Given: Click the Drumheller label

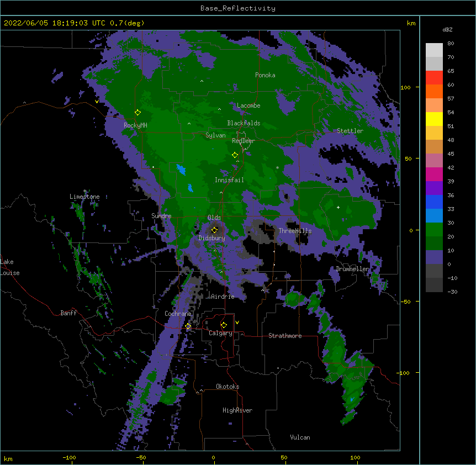Looking at the screenshot, I should [352, 269].
